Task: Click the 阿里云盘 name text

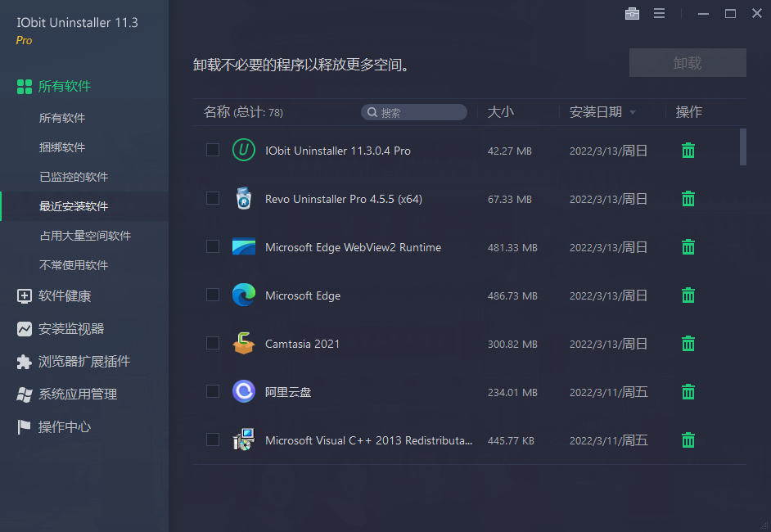Action: [288, 392]
